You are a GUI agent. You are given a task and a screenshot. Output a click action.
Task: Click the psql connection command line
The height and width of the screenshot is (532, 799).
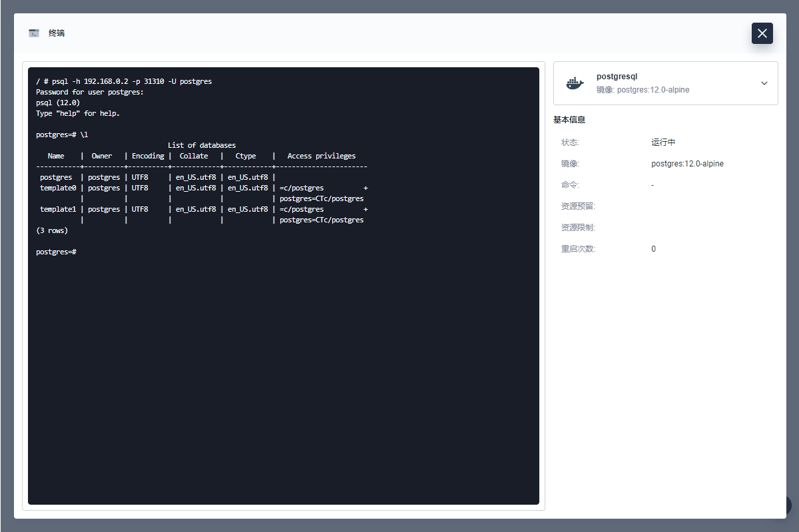coord(124,81)
